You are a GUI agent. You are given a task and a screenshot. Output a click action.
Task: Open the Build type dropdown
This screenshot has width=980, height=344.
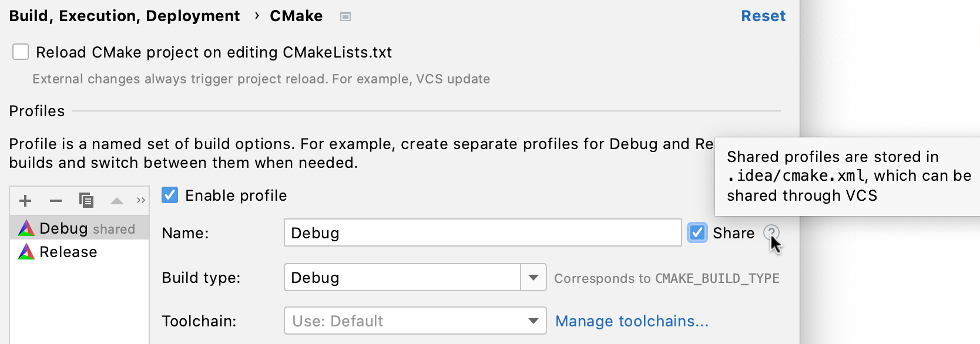(533, 277)
